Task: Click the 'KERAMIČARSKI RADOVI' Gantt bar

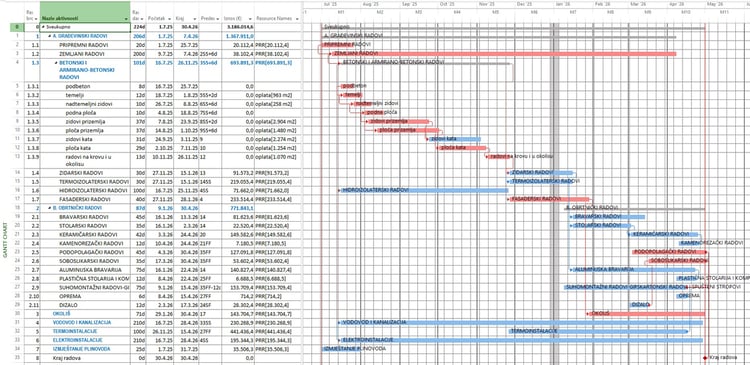Action: (x=664, y=234)
